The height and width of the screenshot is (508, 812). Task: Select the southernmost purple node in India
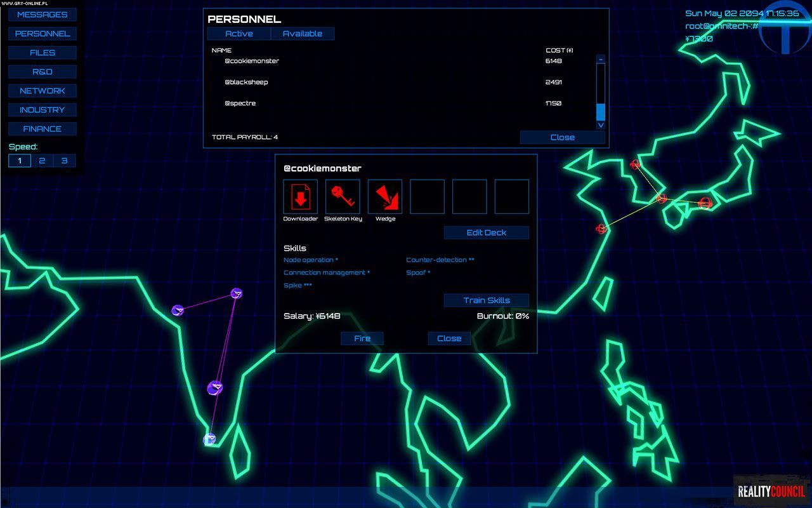tap(209, 439)
